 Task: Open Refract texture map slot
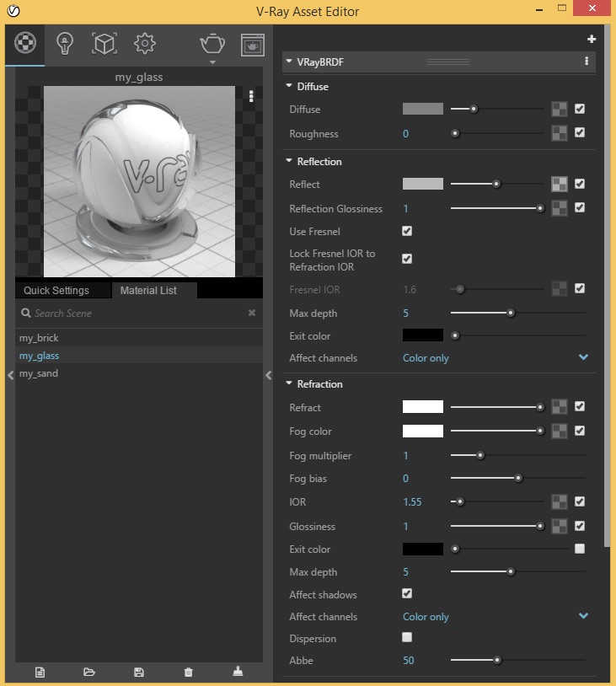[560, 407]
